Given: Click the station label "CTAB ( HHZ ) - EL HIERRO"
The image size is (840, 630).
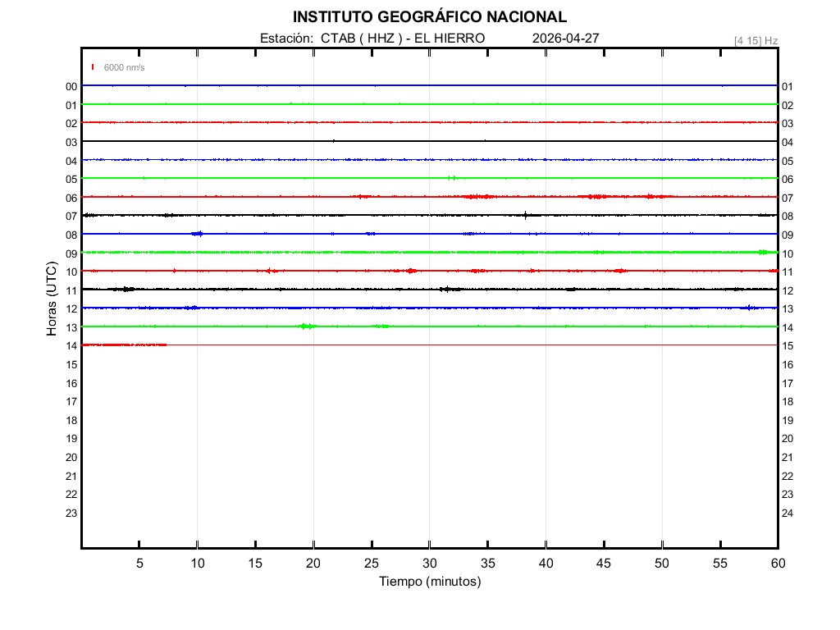Looking at the screenshot, I should coord(402,39).
